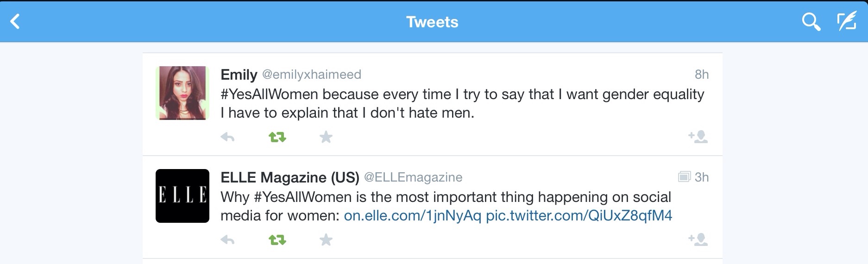
Task: Follow Emily with the add-user icon
Action: tap(698, 137)
